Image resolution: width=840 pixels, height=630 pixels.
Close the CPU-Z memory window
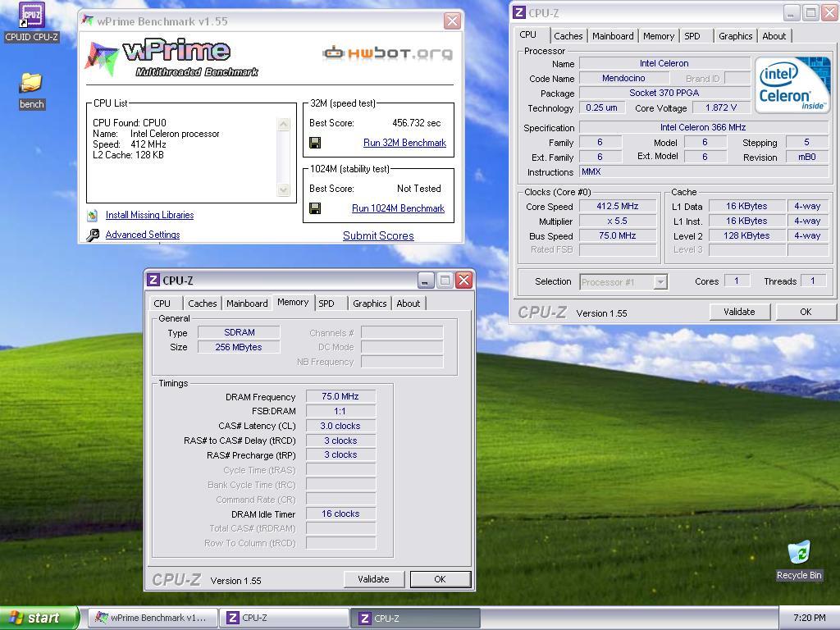[x=464, y=281]
